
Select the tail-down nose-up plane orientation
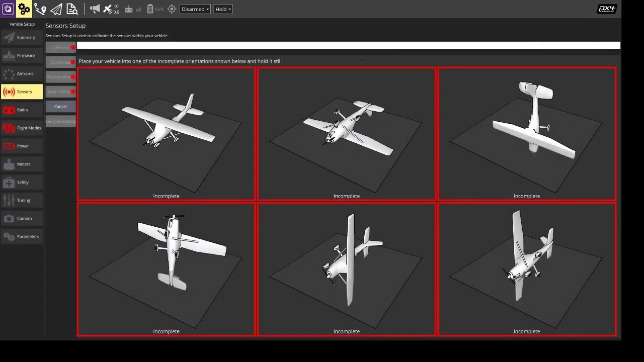[x=166, y=269]
